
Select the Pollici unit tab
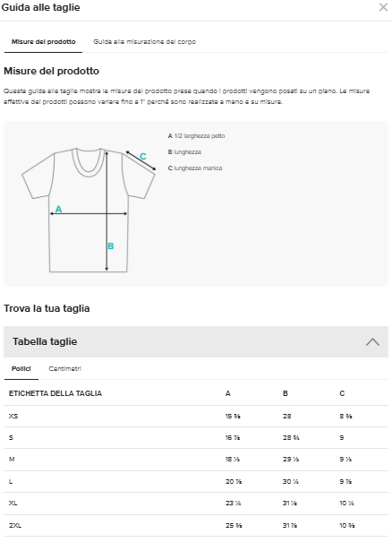click(x=21, y=368)
